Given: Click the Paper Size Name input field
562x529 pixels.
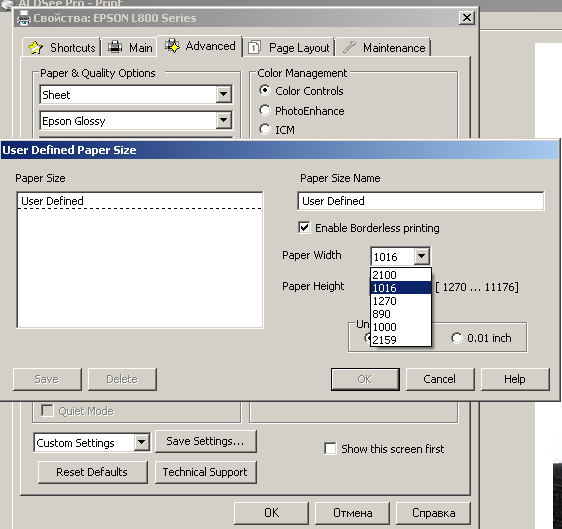Looking at the screenshot, I should (421, 201).
